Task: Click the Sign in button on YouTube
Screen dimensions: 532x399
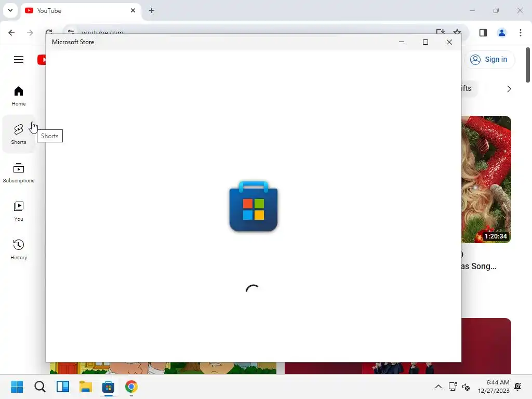Action: (489, 59)
